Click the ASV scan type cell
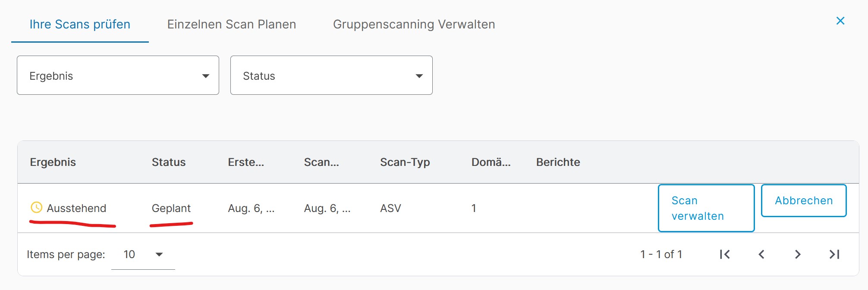The width and height of the screenshot is (868, 290). click(x=390, y=208)
